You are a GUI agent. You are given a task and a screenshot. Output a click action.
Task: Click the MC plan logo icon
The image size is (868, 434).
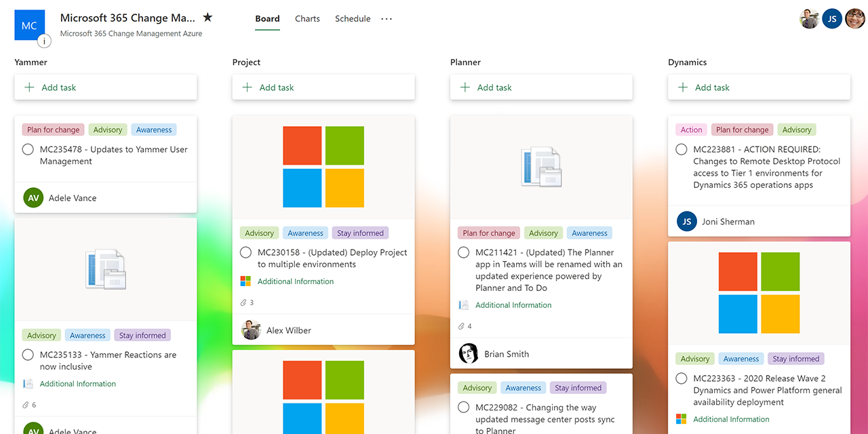click(28, 24)
